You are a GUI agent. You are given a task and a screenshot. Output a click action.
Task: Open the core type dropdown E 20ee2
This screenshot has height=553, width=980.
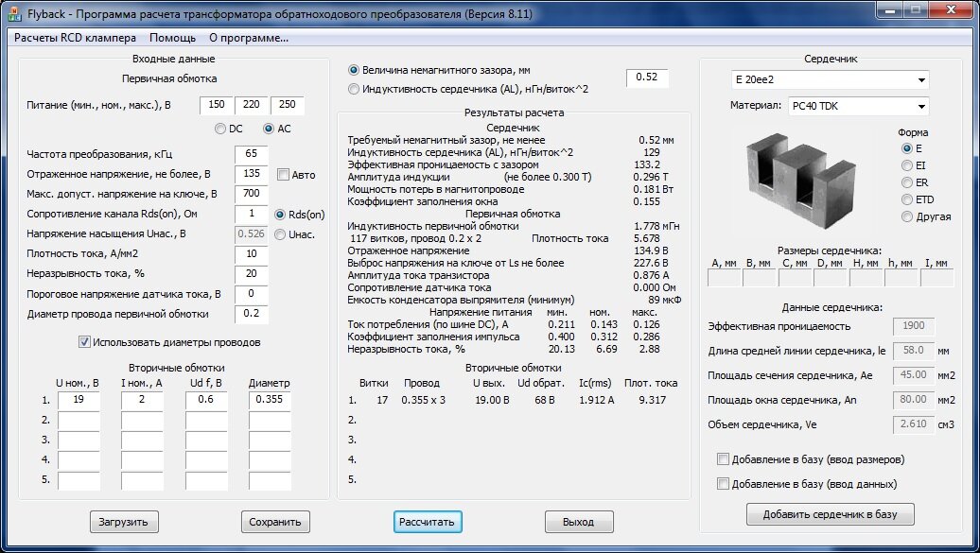[x=830, y=80]
